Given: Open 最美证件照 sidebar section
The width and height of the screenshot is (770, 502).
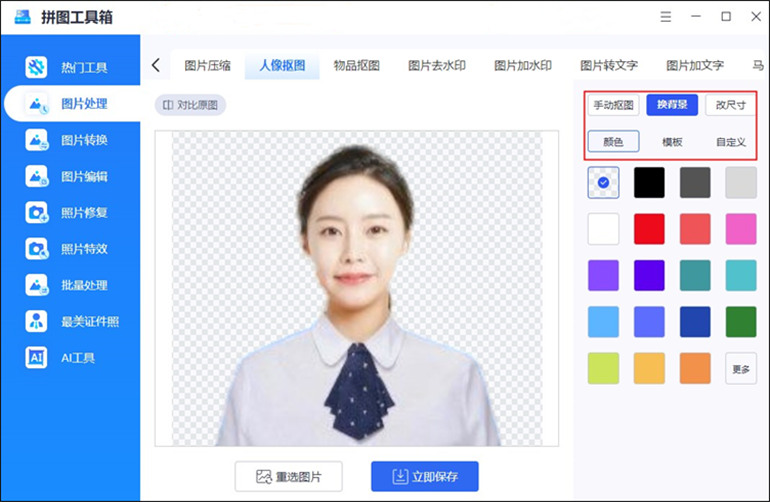Looking at the screenshot, I should point(71,322).
